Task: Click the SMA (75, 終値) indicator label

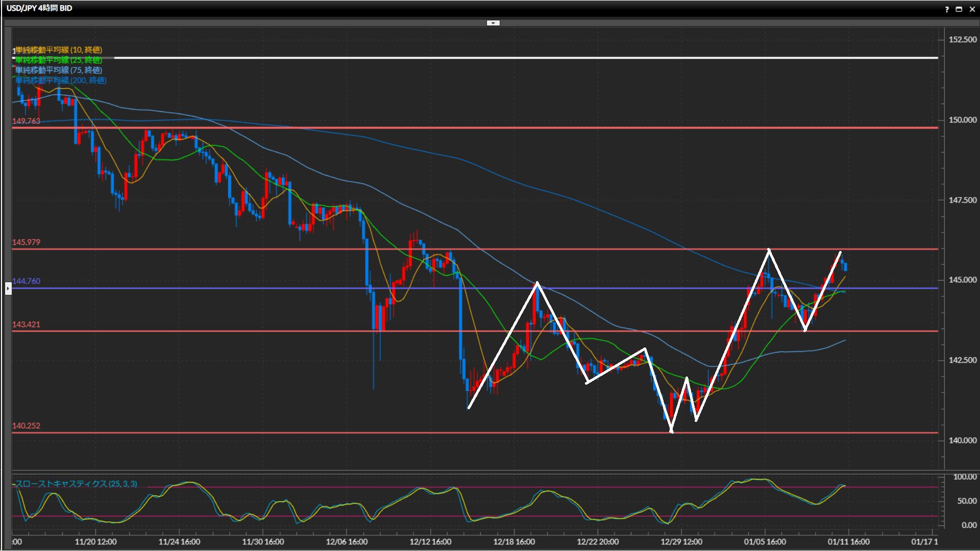Action: point(59,70)
